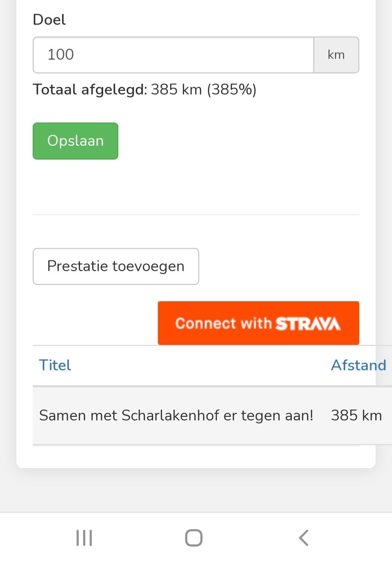This screenshot has width=392, height=564.
Task: Tap the Android recent apps icon
Action: [84, 538]
